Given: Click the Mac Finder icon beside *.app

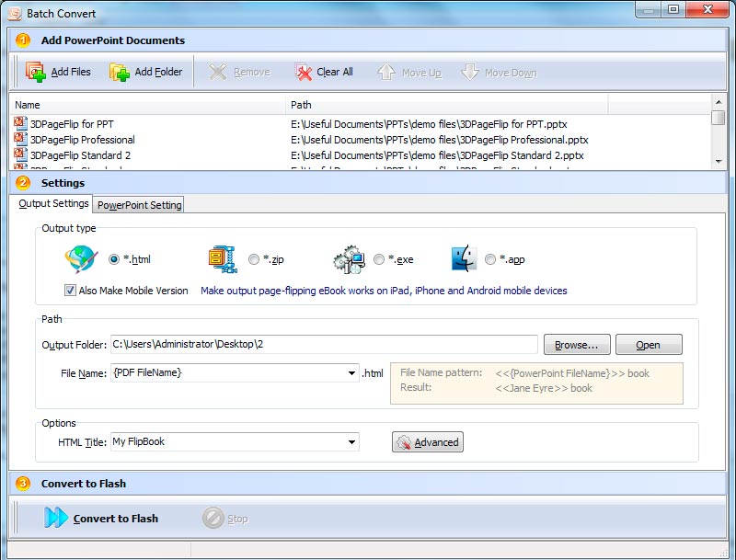Looking at the screenshot, I should [464, 258].
